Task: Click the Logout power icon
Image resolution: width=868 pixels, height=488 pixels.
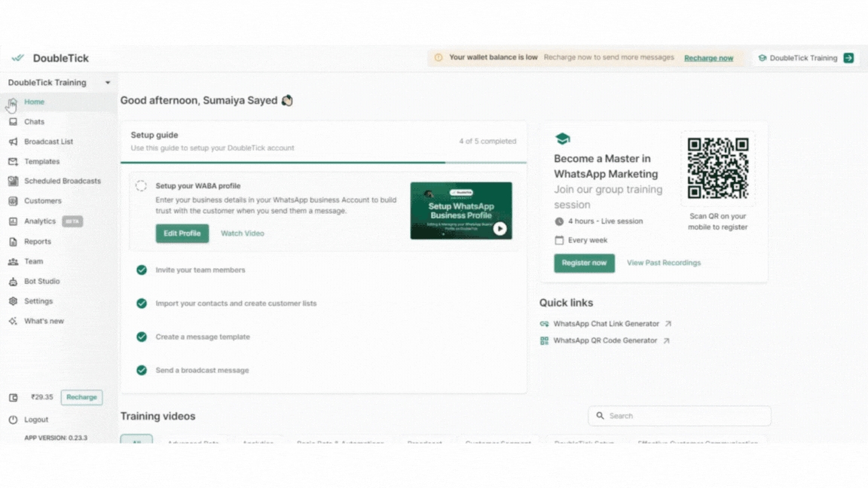Action: (x=13, y=419)
